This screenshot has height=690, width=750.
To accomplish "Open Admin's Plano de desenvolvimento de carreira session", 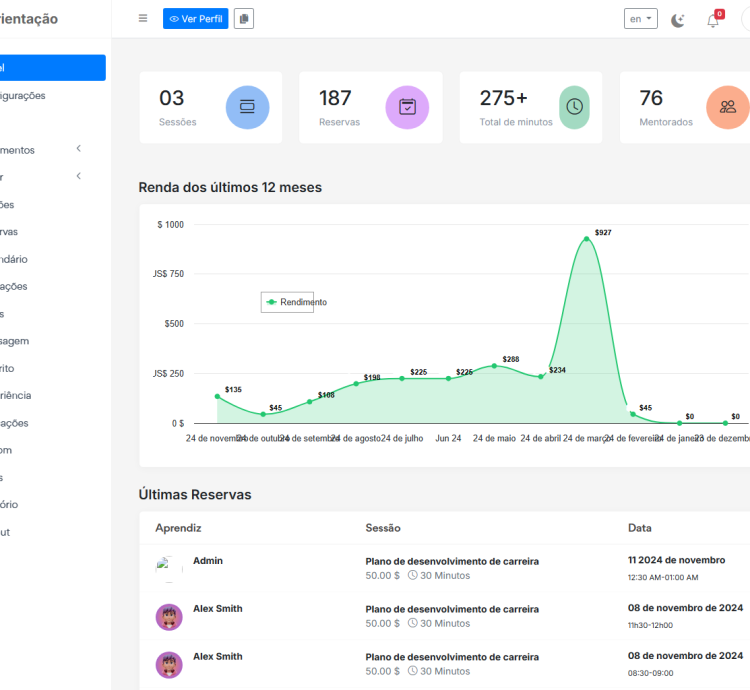I will coord(452,561).
